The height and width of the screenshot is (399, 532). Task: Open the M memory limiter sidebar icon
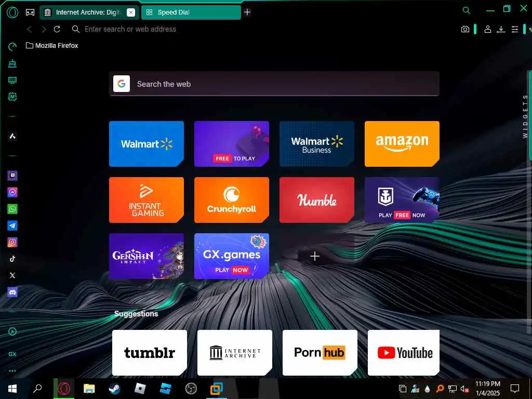pos(12,97)
